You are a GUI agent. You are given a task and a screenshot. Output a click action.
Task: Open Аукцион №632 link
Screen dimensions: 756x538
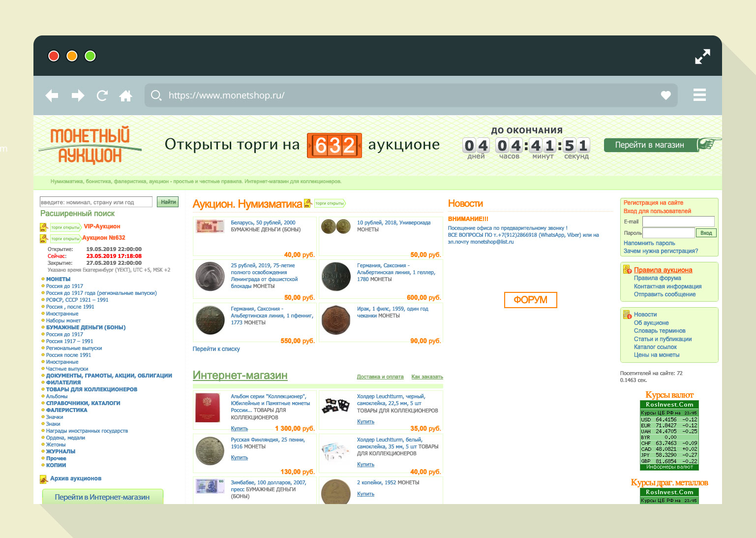[x=104, y=238]
